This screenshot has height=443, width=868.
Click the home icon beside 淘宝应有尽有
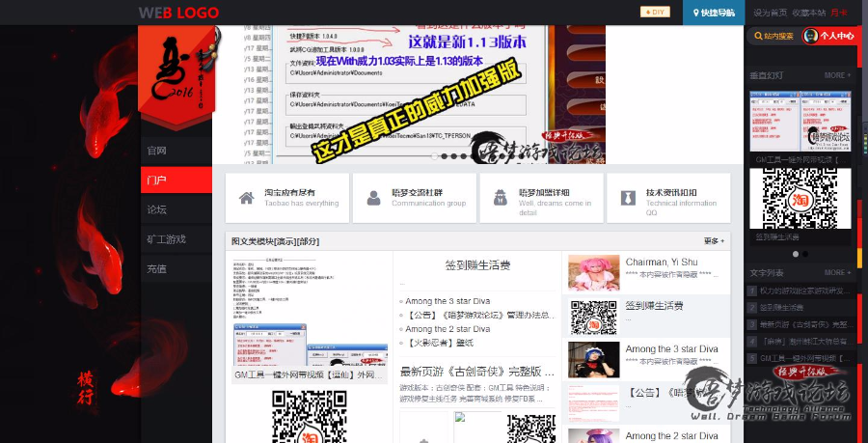tap(246, 198)
